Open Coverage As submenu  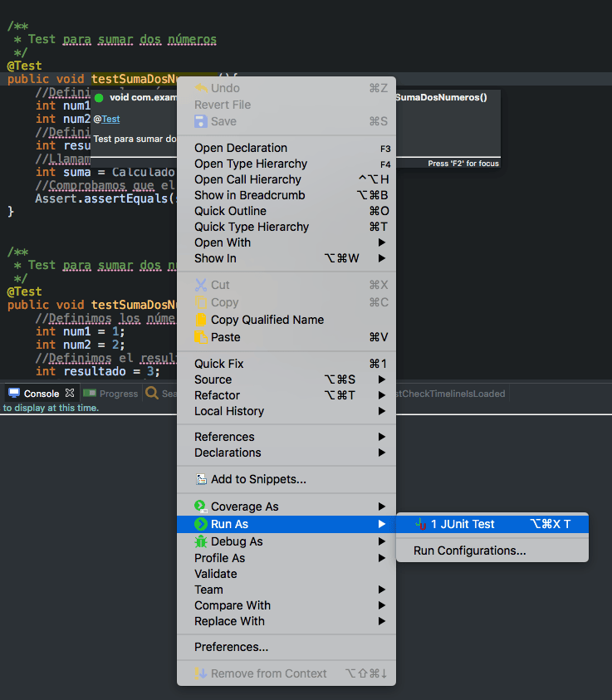286,507
